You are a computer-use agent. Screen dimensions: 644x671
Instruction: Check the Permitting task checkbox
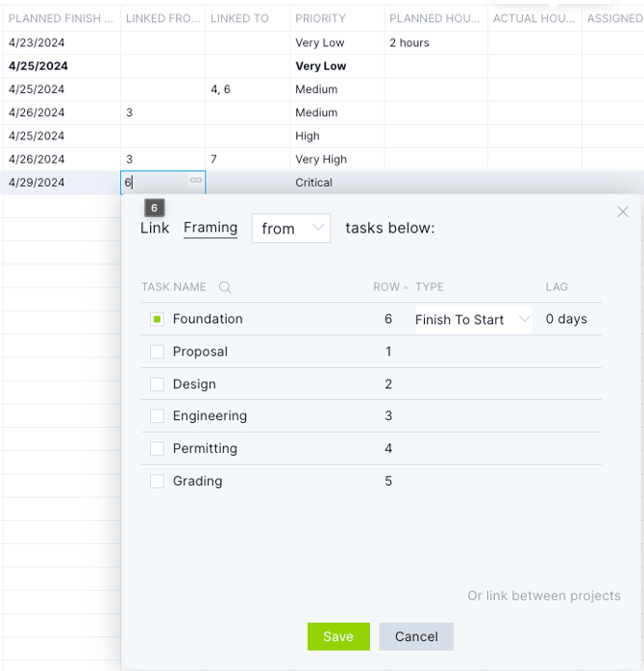[x=157, y=449]
